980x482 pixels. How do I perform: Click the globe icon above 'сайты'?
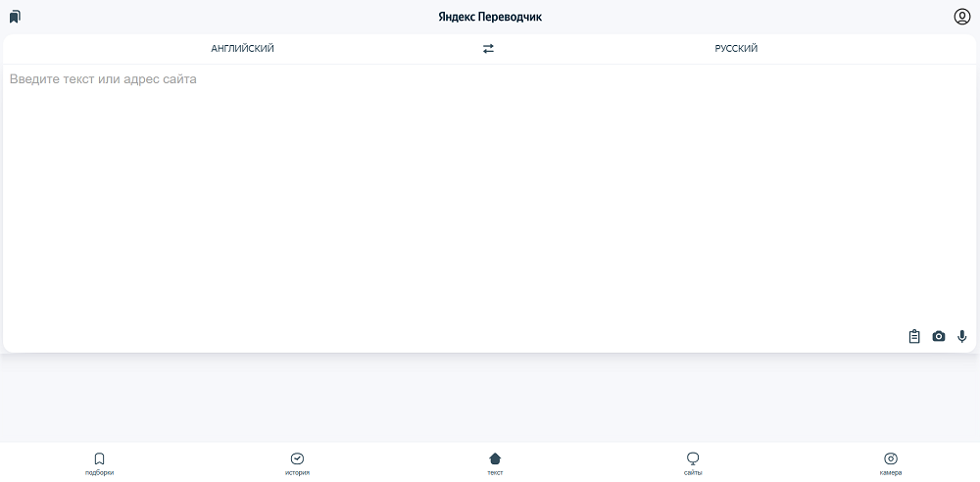tap(693, 458)
